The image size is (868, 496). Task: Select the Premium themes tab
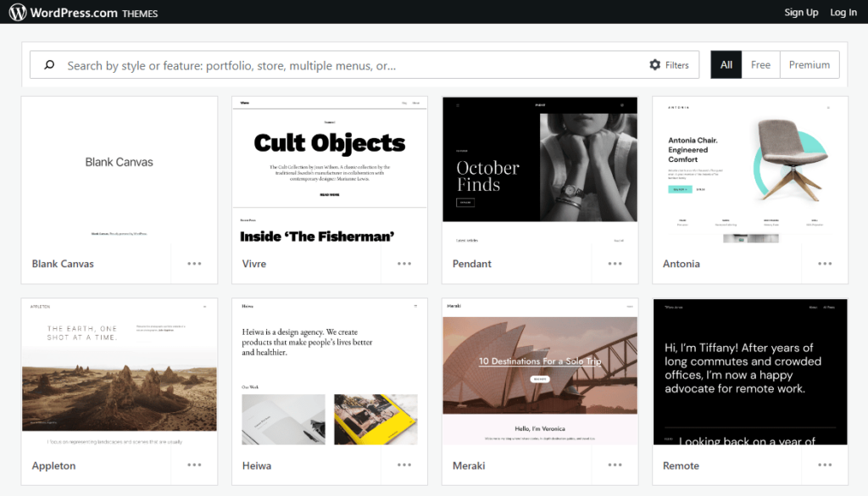click(x=810, y=64)
